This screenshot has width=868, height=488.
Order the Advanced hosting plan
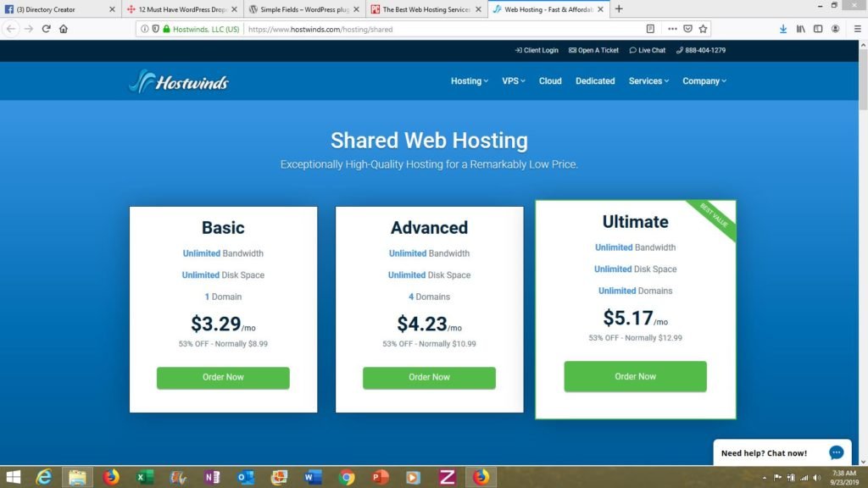coord(429,377)
